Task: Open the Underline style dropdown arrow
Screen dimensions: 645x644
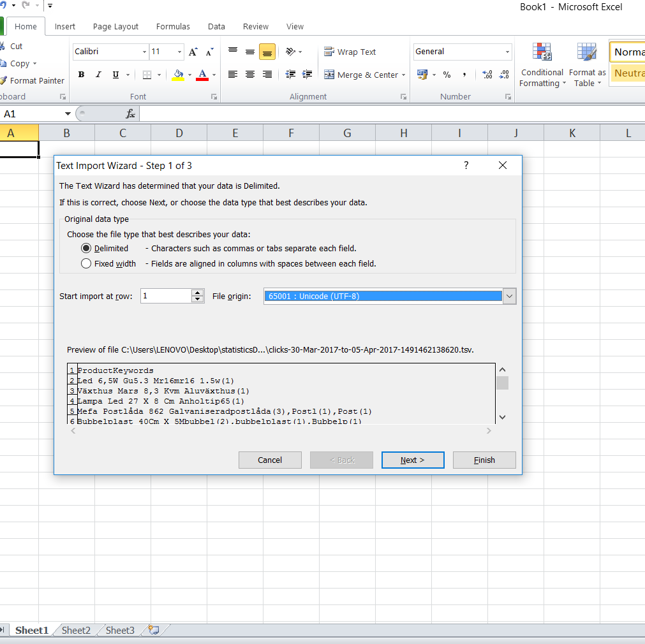Action: click(128, 75)
